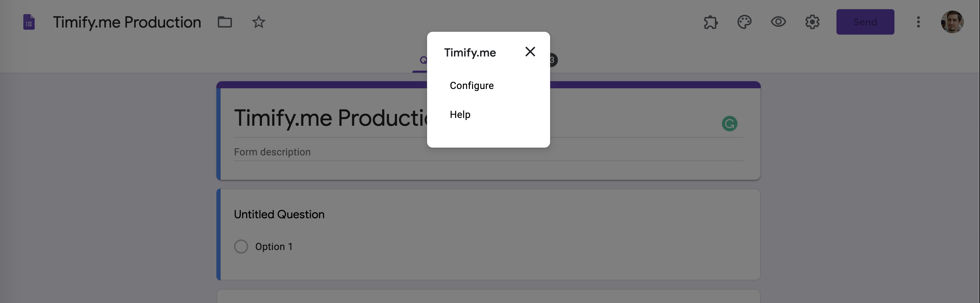Open the three-dot more options menu

(x=918, y=22)
